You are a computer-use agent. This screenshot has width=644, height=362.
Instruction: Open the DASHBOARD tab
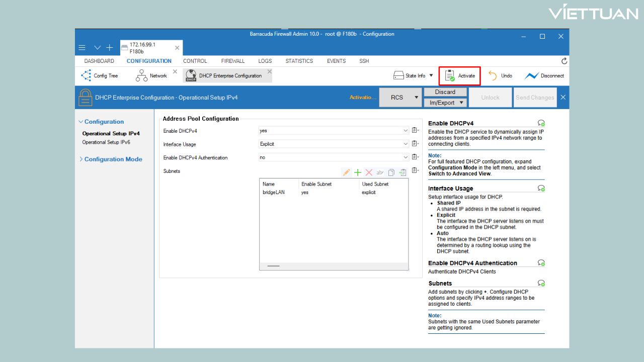coord(99,61)
